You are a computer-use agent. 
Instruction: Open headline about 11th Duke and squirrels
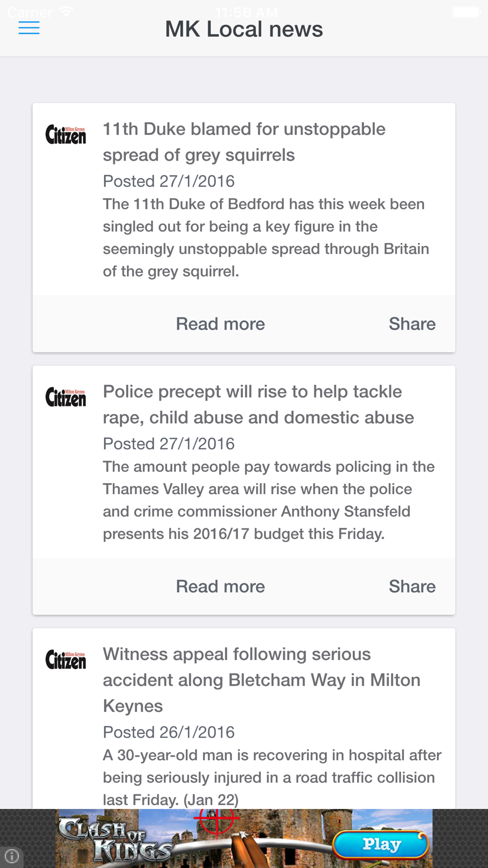244,142
